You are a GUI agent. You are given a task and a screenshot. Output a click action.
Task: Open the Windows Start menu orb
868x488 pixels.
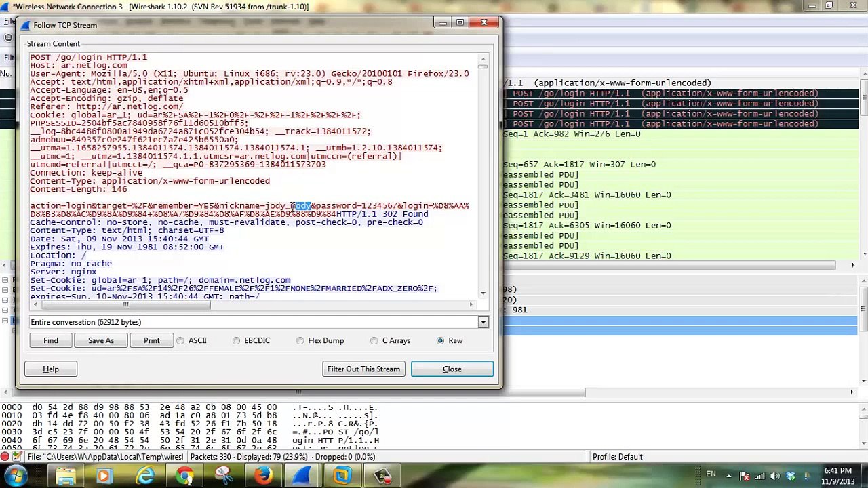(x=15, y=476)
